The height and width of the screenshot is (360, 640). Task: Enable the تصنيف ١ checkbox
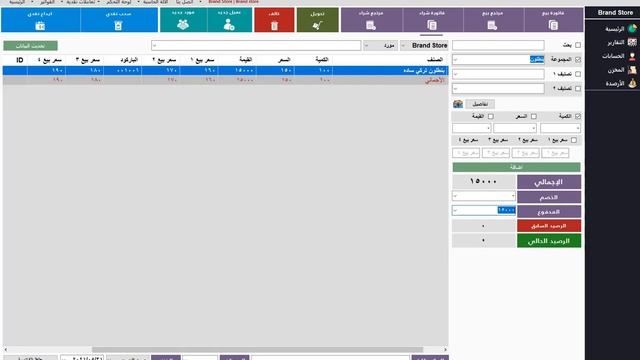click(x=578, y=74)
